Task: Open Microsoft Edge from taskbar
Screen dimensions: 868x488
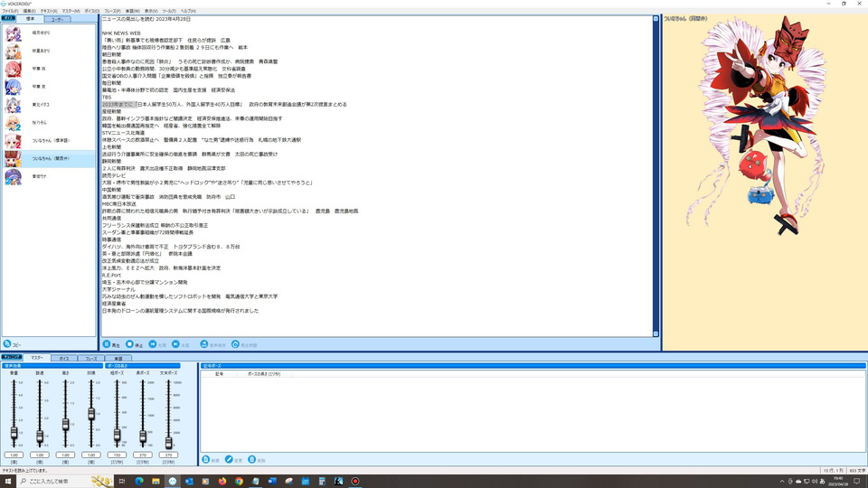Action: pyautogui.click(x=139, y=482)
